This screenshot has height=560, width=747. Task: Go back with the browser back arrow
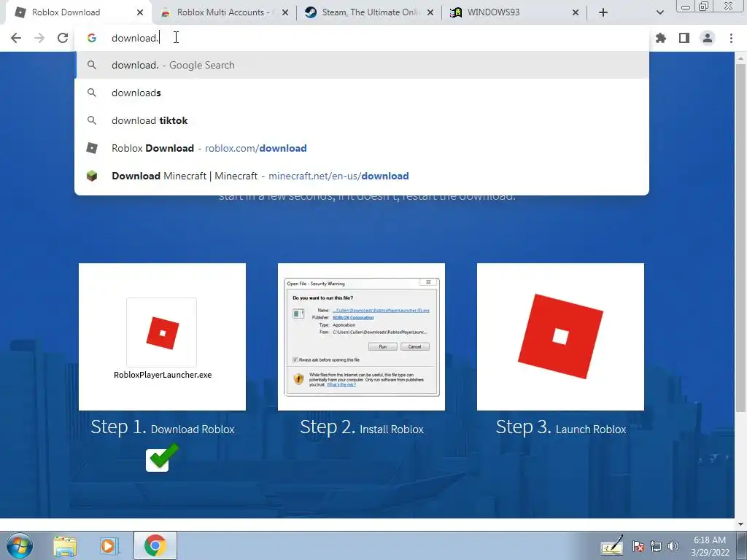tap(16, 38)
